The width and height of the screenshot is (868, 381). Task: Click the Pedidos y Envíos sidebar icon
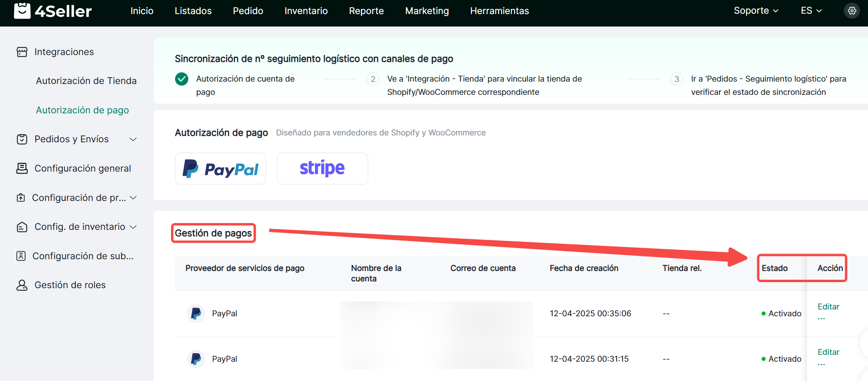click(x=22, y=139)
